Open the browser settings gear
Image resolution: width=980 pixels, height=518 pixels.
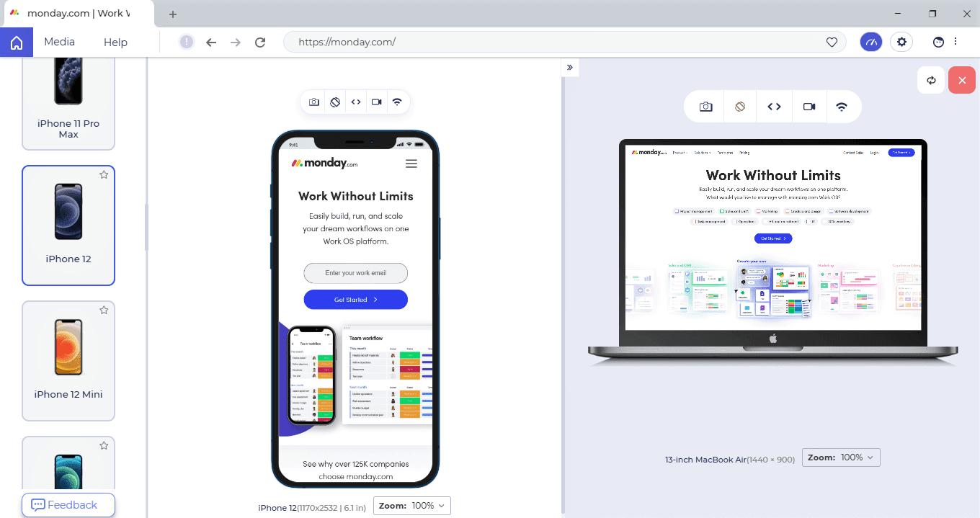(901, 42)
